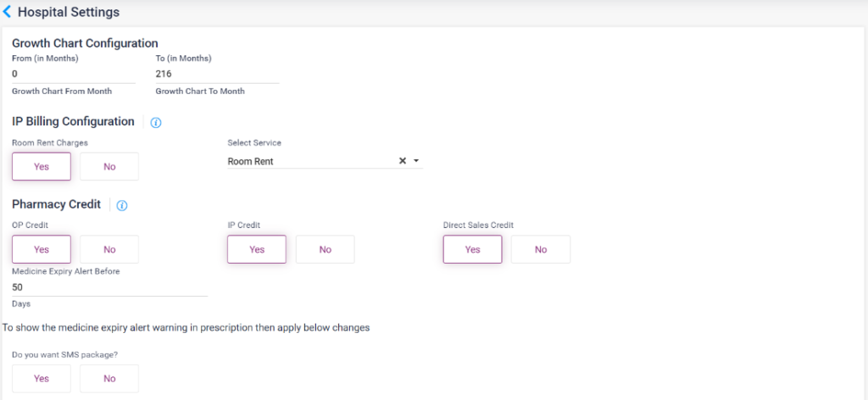The height and width of the screenshot is (400, 868).
Task: Select No for Direct Sales Credit
Action: (541, 250)
